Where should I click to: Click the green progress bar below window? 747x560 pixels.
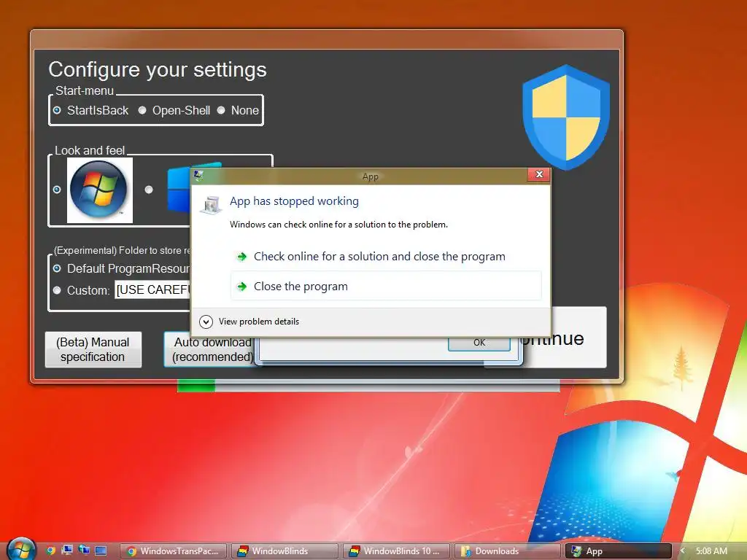pyautogui.click(x=196, y=386)
